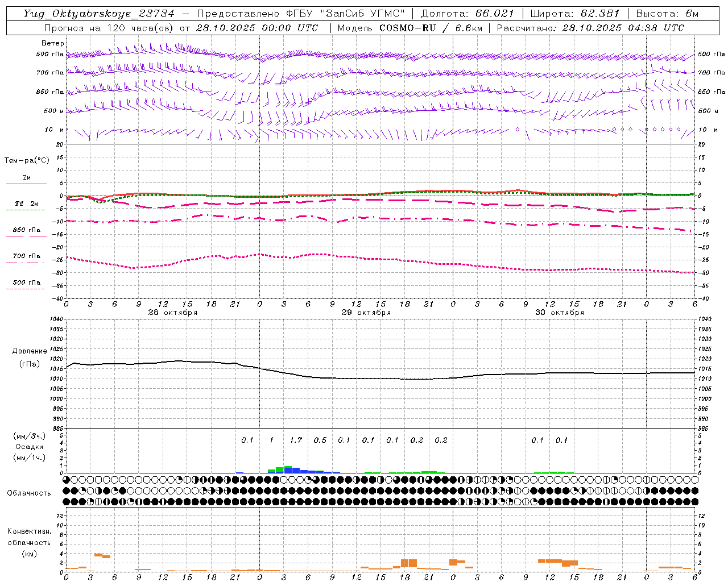Image resolution: width=728 pixels, height=582 pixels.
Task: Click the Прогноз на 120 часа(ов) text
Action: (110, 28)
